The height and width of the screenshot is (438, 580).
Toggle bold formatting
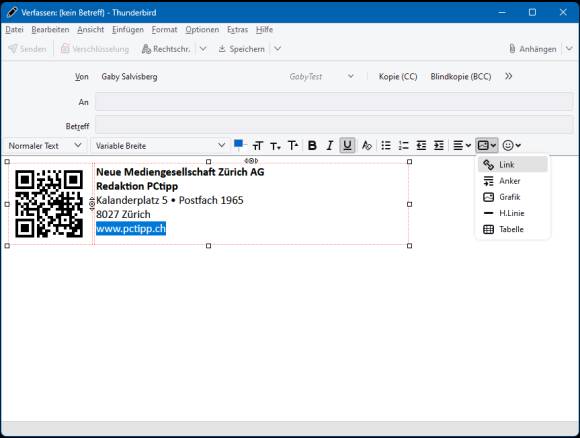(x=312, y=145)
